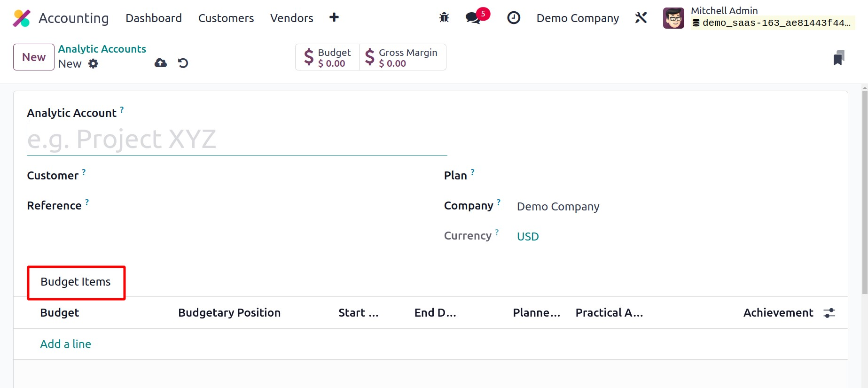
Task: Click the cloud upload save icon
Action: point(161,63)
